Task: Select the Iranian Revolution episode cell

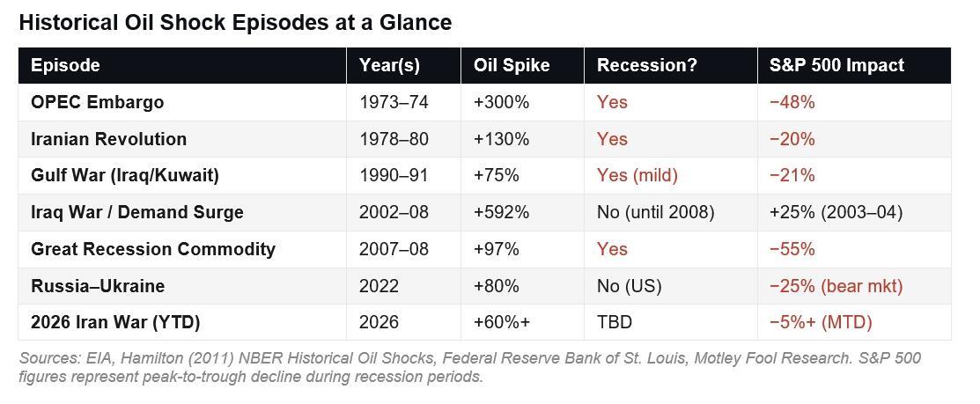Action: (x=108, y=139)
